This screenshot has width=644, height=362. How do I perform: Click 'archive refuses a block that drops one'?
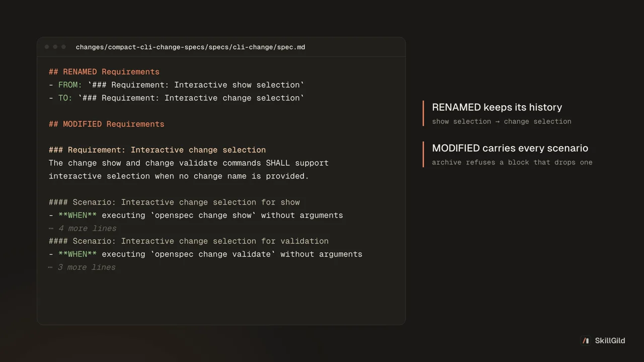[512, 162]
